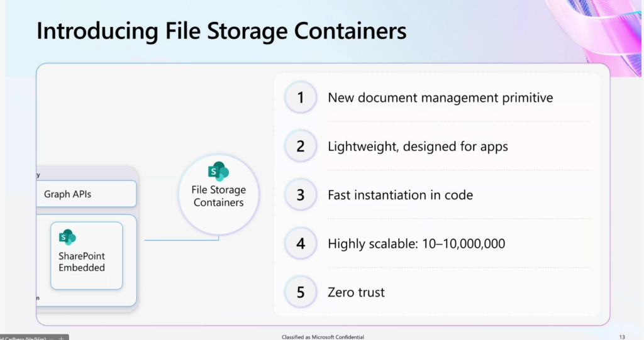
Task: Select the number 3 circle badge
Action: pyautogui.click(x=301, y=195)
